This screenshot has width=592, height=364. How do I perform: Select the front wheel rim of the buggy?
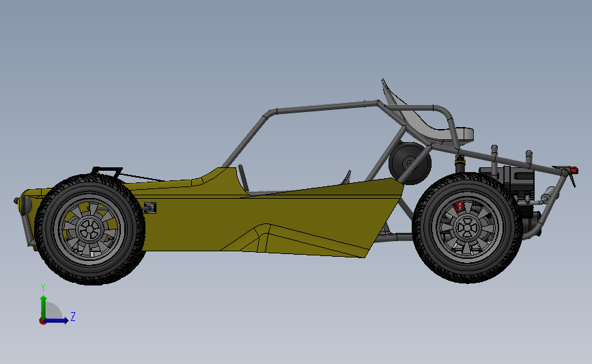click(x=89, y=228)
